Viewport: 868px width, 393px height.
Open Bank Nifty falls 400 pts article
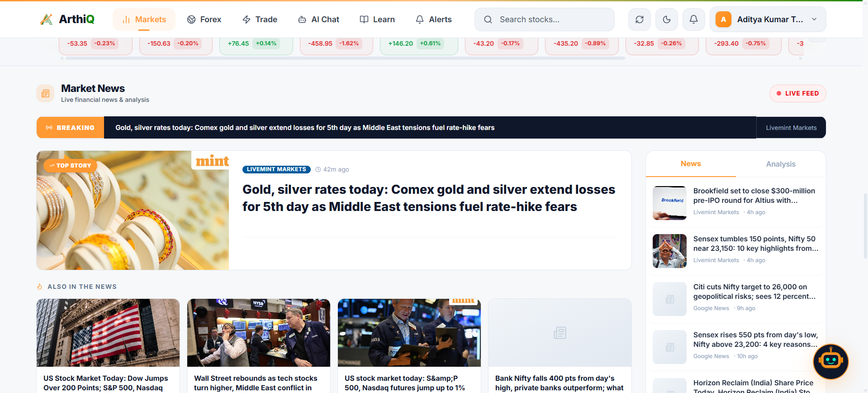click(x=559, y=383)
